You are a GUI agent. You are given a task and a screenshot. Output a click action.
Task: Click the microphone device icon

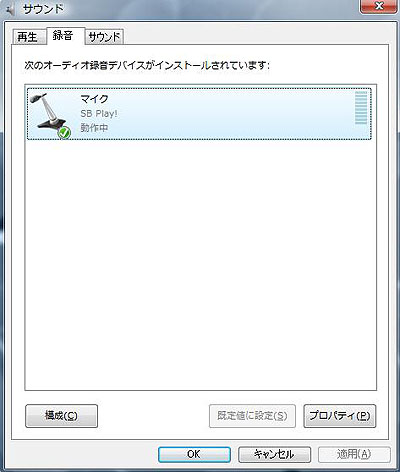(50, 115)
